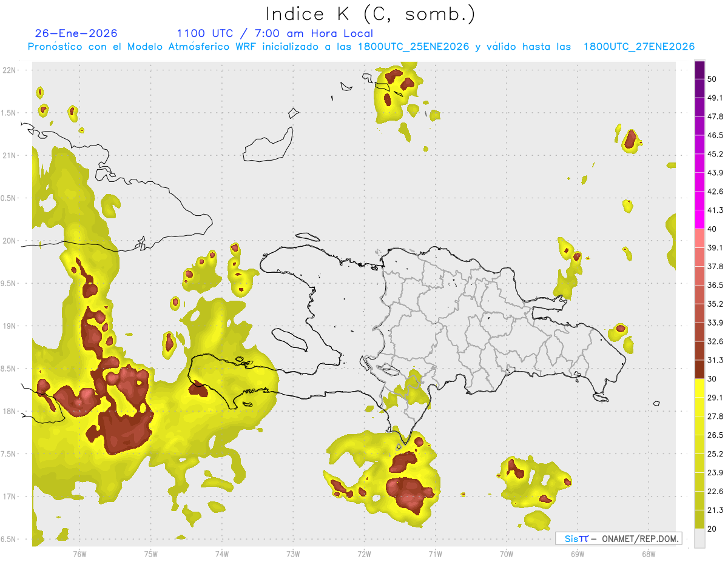Screen dimensions: 728x562
Task: Click colorbar value '22.6'
Action: [x=715, y=492]
